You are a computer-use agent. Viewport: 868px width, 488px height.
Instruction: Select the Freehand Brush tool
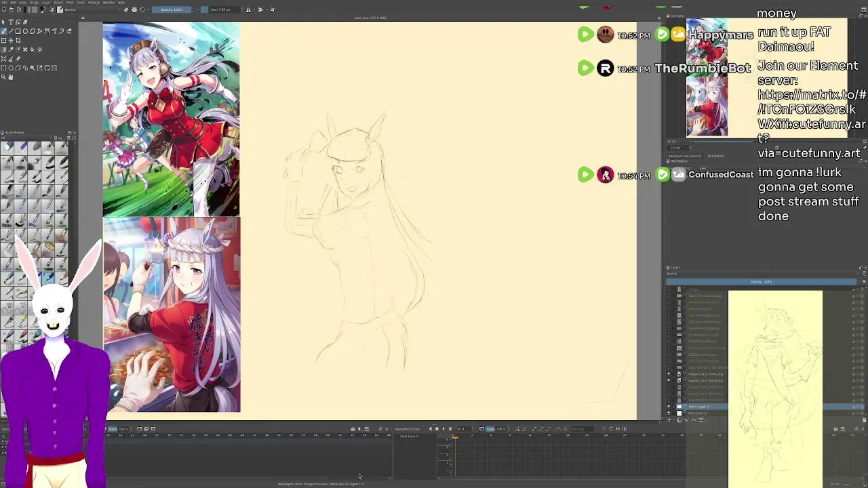(x=3, y=31)
